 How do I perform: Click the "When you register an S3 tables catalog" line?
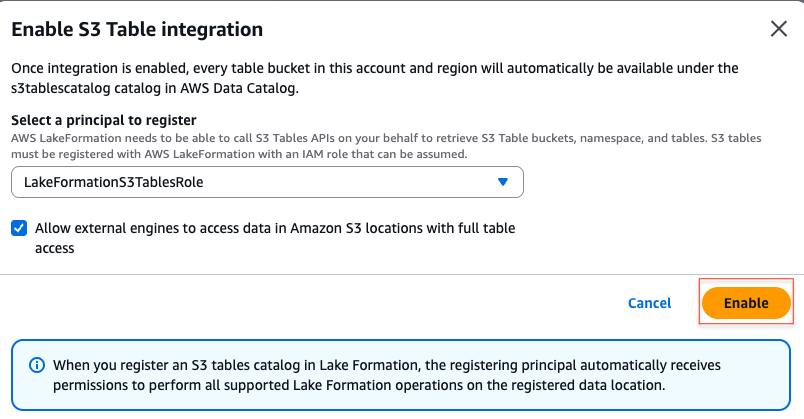coord(387,365)
